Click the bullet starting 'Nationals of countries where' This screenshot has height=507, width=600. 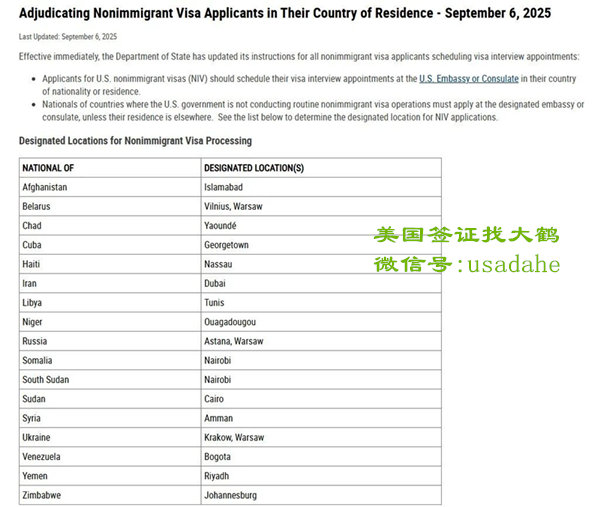coord(313,111)
